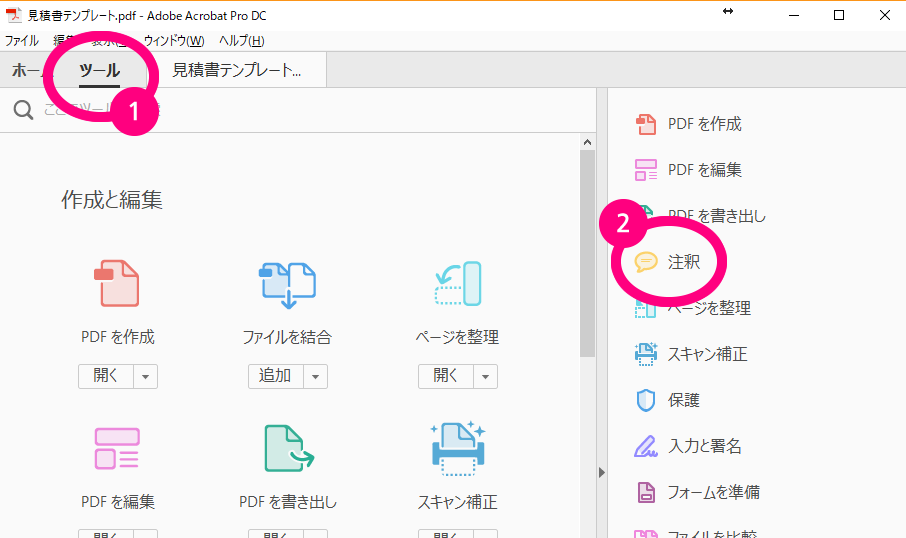Click the tools list scroll-up arrow
Image resolution: width=906 pixels, height=538 pixels.
click(588, 142)
